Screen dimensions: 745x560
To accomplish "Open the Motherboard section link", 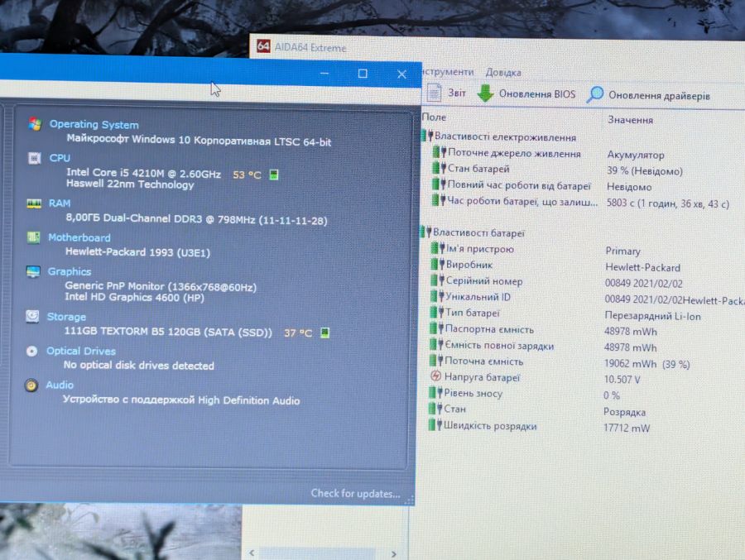I will coord(79,237).
